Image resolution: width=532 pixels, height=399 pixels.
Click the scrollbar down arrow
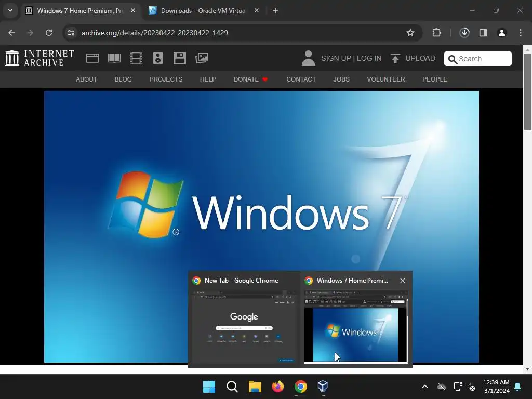(x=527, y=369)
